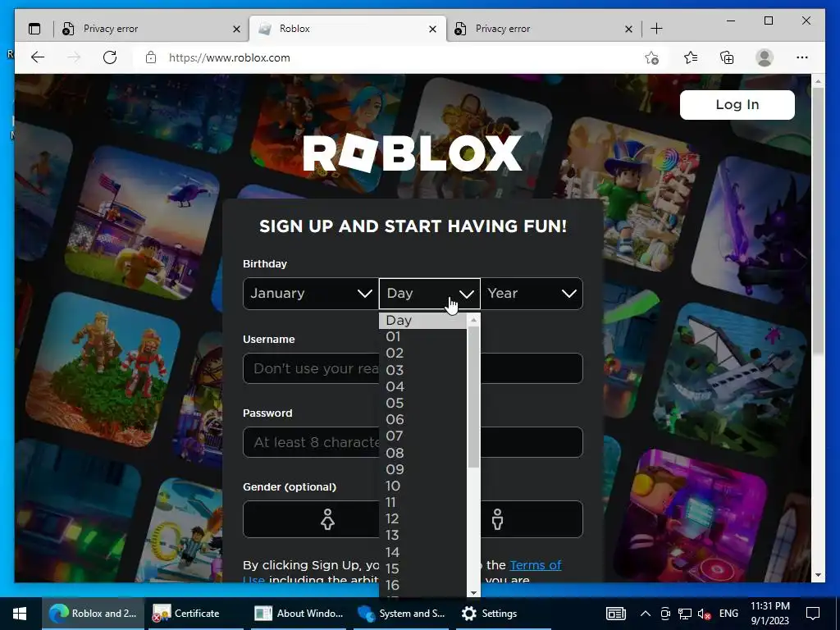
Task: Switch to the Roblox tab
Action: pyautogui.click(x=347, y=29)
